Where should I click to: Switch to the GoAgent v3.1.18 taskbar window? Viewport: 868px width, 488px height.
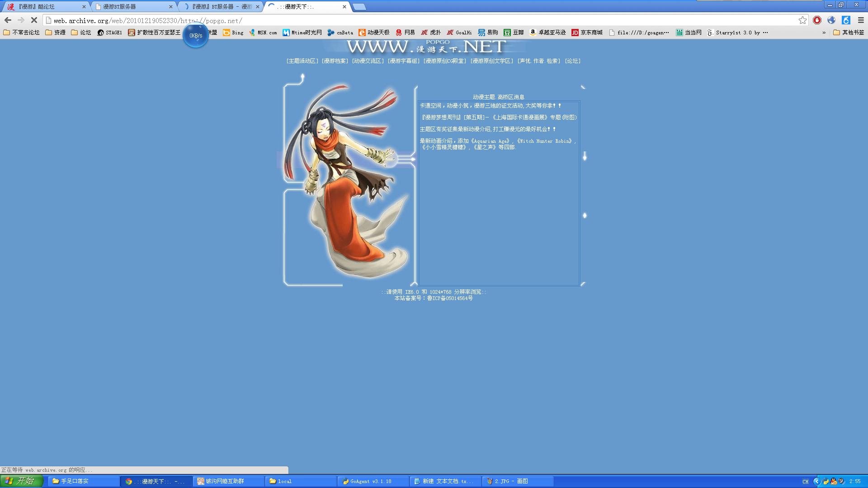373,481
